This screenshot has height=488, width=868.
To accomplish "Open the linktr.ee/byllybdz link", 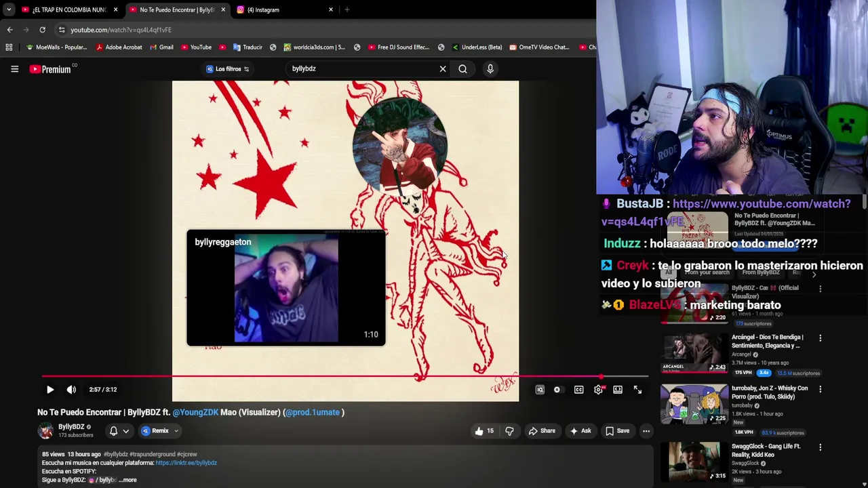I will tap(186, 463).
